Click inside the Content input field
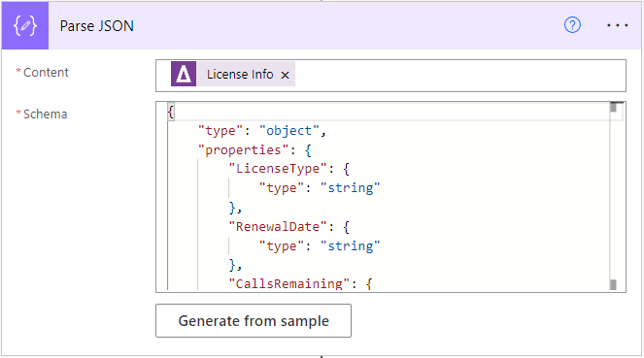This screenshot has width=644, height=358. 390,76
